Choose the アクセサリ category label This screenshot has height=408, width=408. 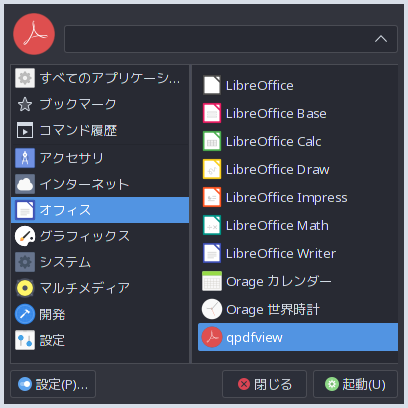[72, 158]
